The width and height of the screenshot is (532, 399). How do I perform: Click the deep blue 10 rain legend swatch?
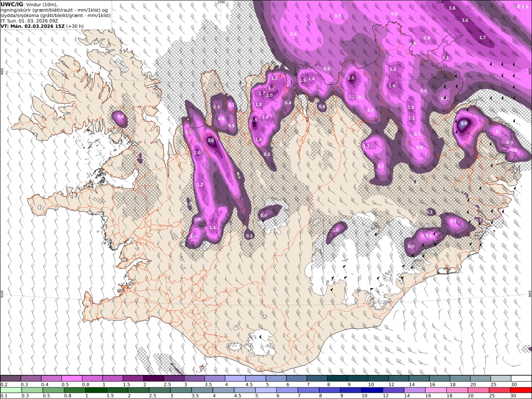[x=372, y=390]
